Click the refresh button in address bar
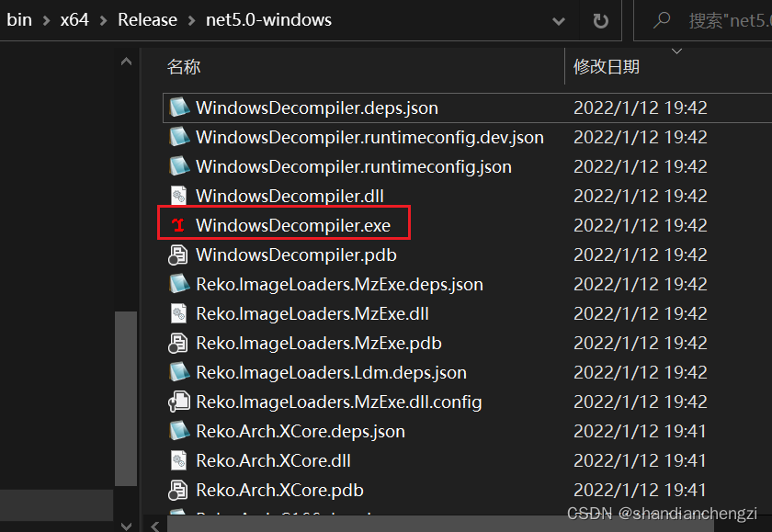This screenshot has height=532, width=772. tap(601, 20)
